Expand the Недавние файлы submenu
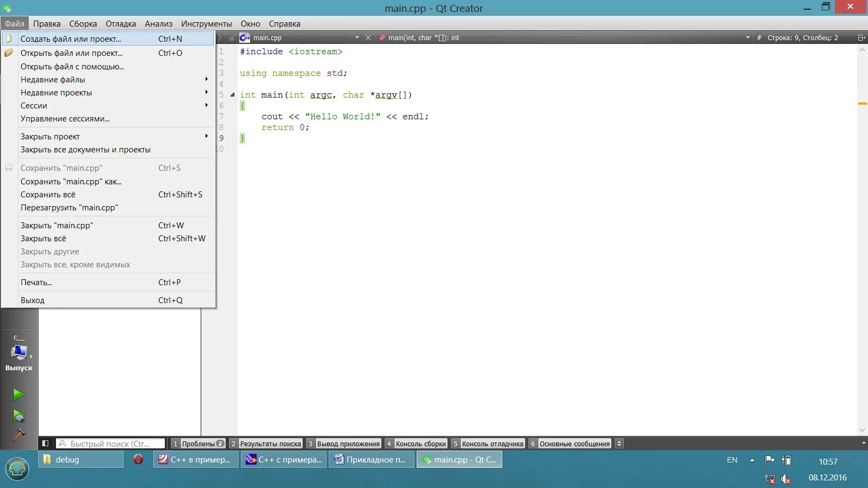Viewport: 868px width, 488px height. tap(108, 79)
